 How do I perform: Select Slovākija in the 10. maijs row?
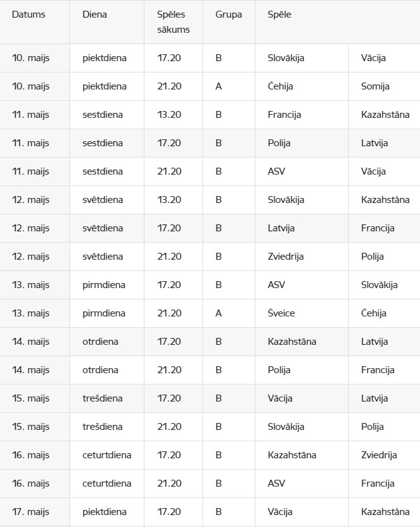pyautogui.click(x=286, y=58)
